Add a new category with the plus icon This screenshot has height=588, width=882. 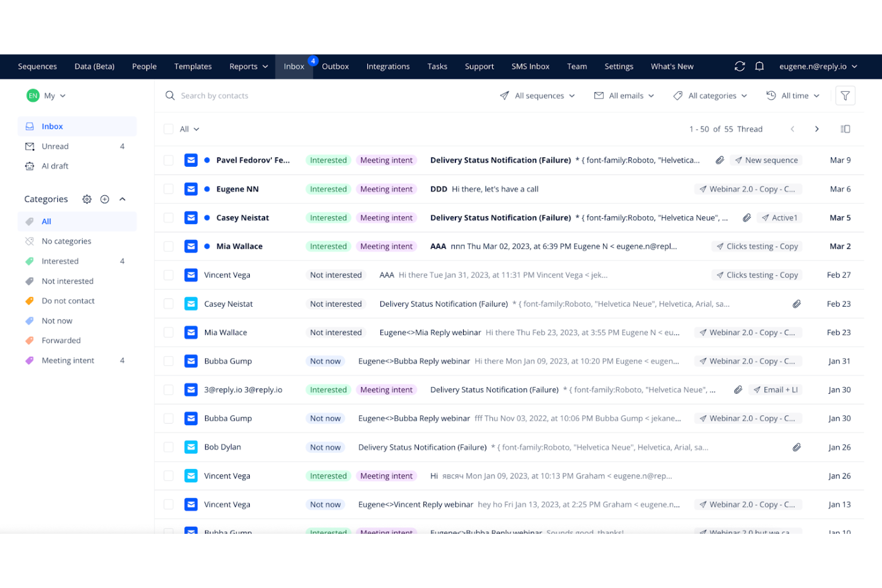tap(104, 199)
